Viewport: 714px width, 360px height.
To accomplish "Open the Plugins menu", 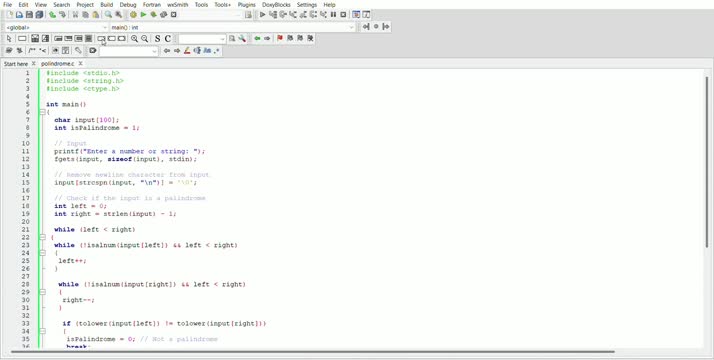I will pyautogui.click(x=246, y=5).
